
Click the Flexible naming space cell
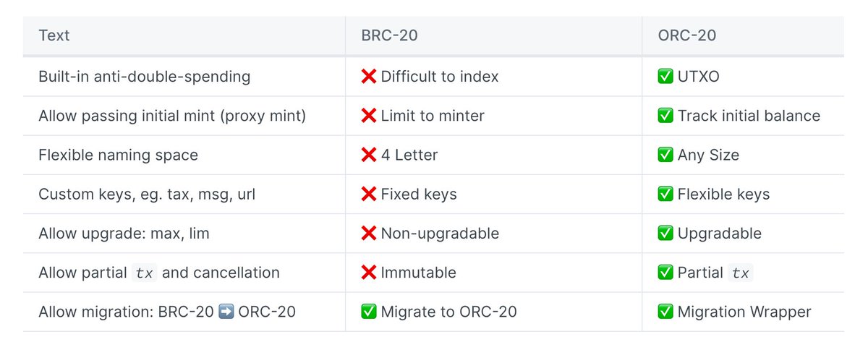118,155
